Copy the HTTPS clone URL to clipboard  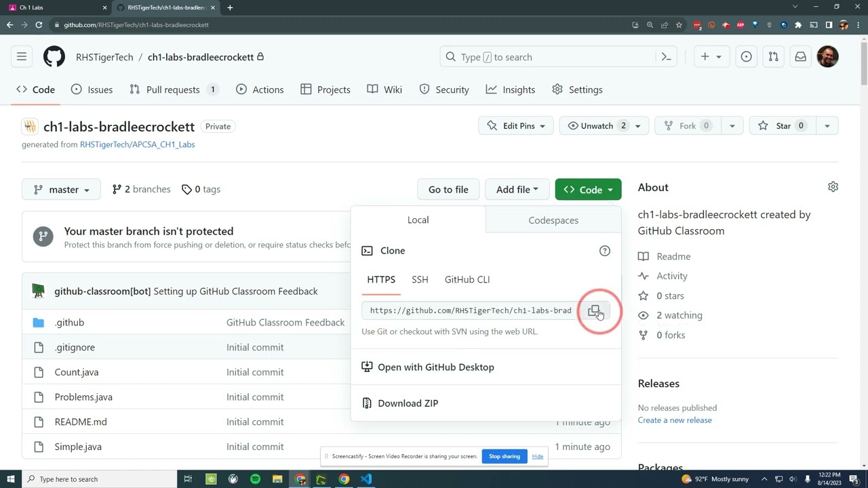(x=594, y=310)
